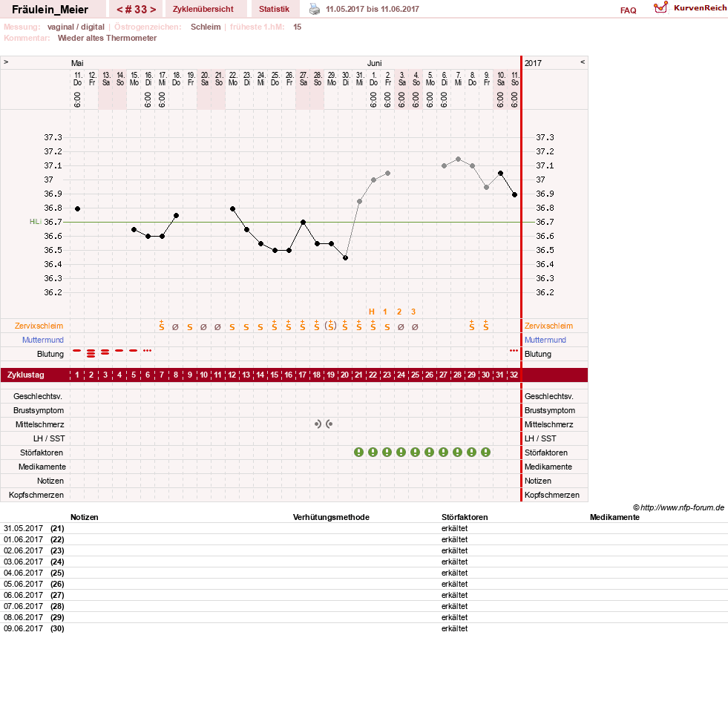Click the date range 11.05.2017 bis 11.06.2017
This screenshot has width=728, height=724.
(373, 9)
